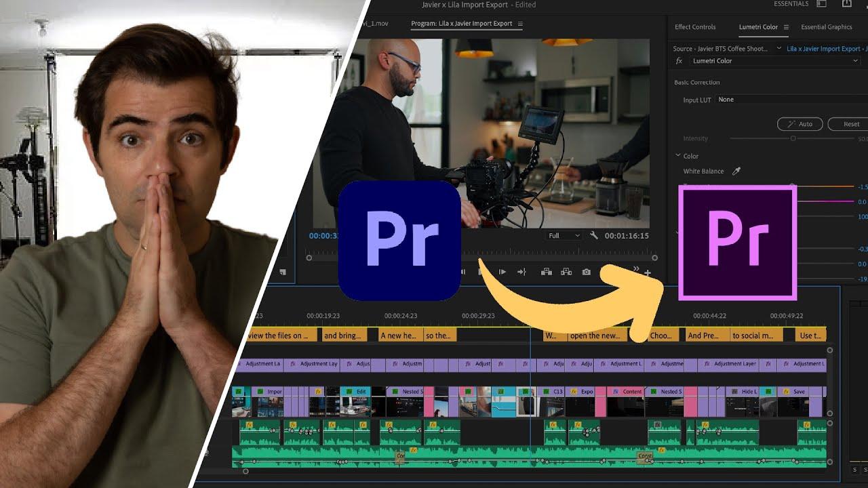868x488 pixels.
Task: Click the Go to Out point button
Action: point(521,272)
